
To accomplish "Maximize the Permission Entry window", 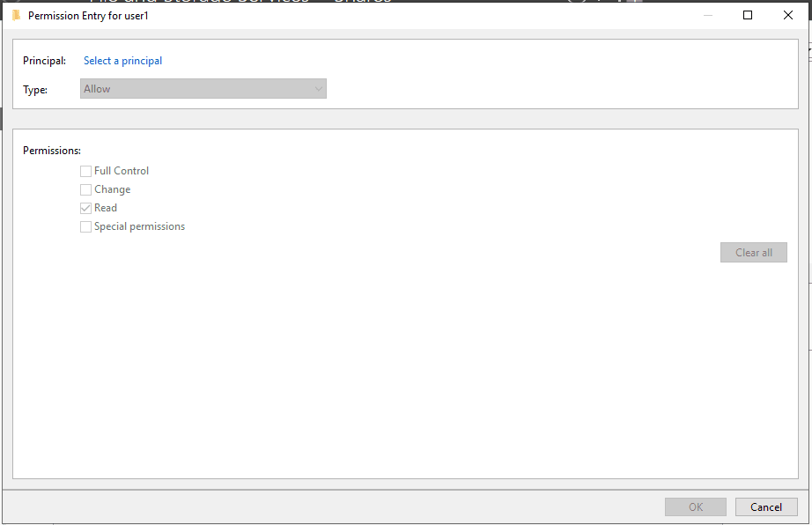I will coord(748,15).
